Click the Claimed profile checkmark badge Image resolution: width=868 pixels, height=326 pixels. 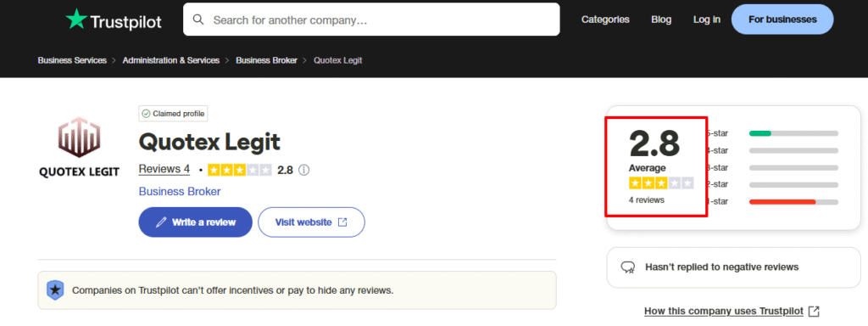click(x=173, y=114)
